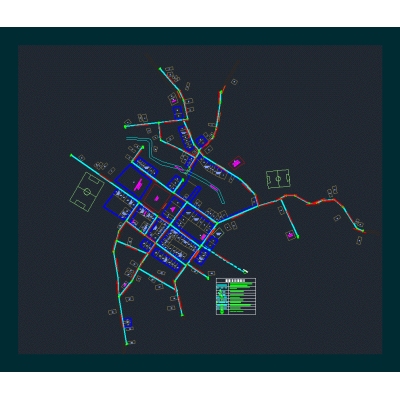Select the magenta building at the right branch road end

pos(290,235)
